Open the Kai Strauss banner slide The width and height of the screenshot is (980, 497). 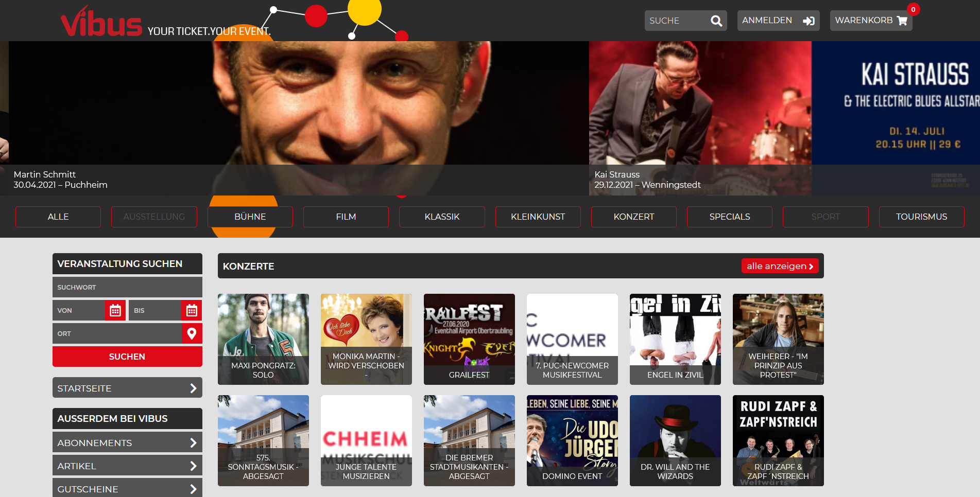pos(784,118)
